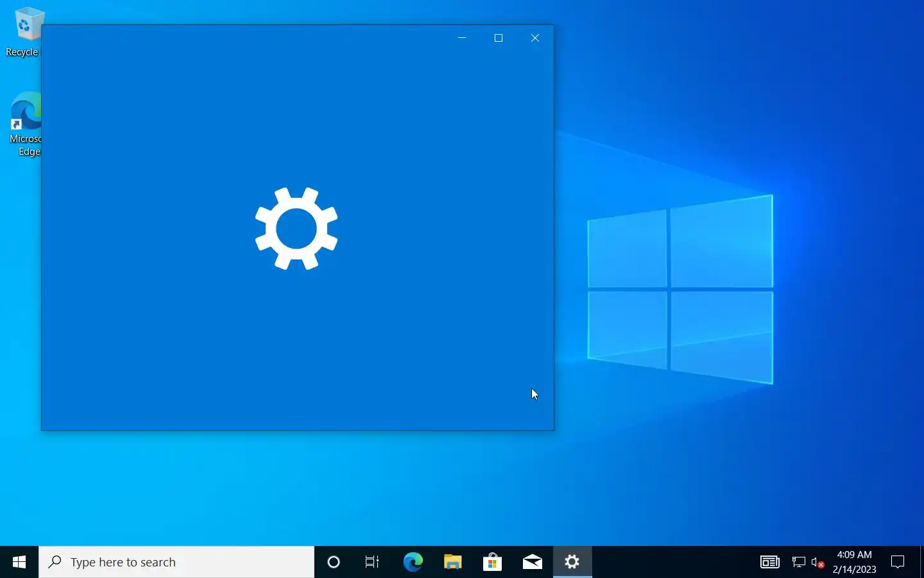
Task: Open Task View on the taskbar
Action: point(372,562)
